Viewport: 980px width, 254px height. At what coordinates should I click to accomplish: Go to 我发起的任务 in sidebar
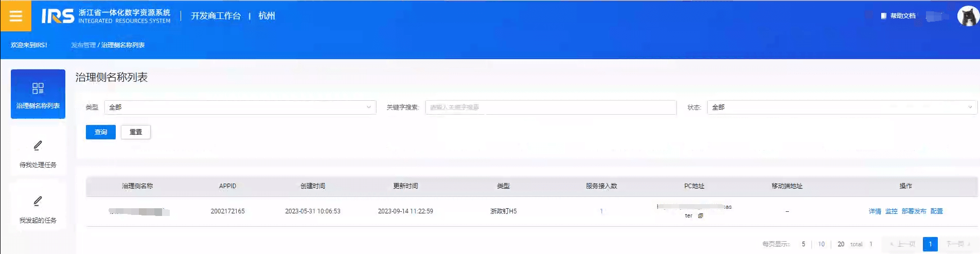(38, 208)
